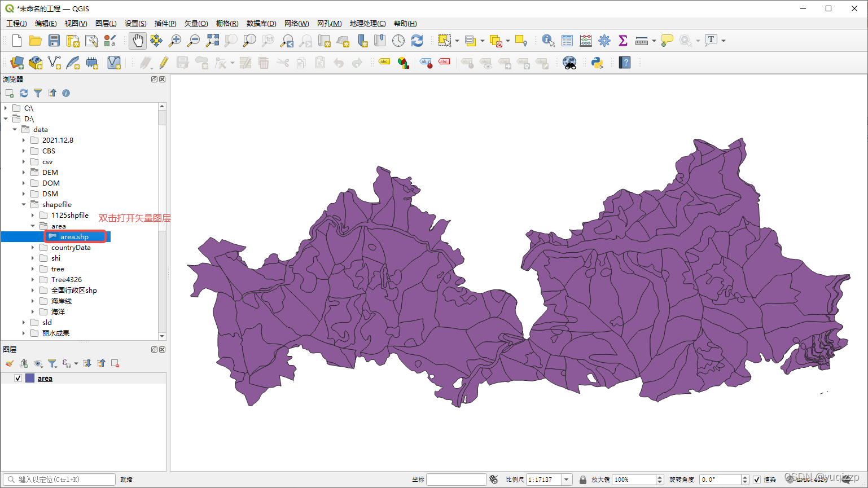Screen dimensions: 868x488
Task: Float the Layers panel
Action: (x=154, y=350)
